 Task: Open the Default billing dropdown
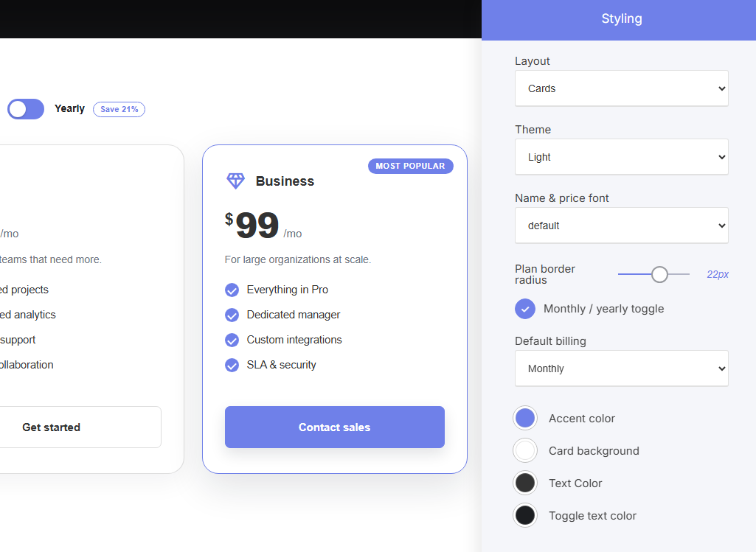pyautogui.click(x=622, y=368)
